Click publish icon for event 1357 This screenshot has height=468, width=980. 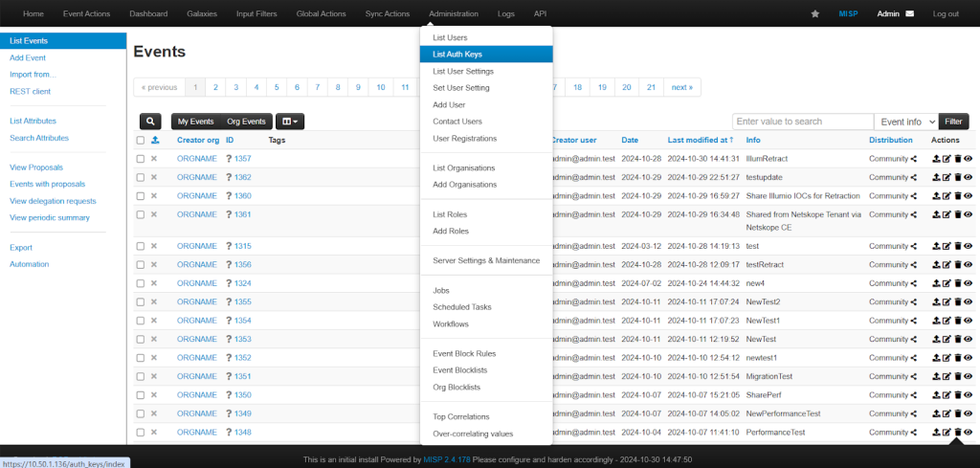point(936,159)
